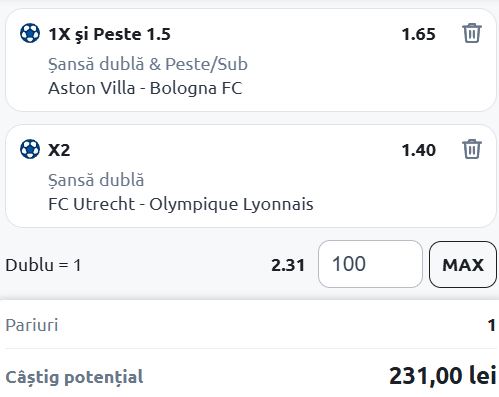Click the potential win amount 231,00 lei
Viewport: 499px width, 397px height.
point(442,376)
